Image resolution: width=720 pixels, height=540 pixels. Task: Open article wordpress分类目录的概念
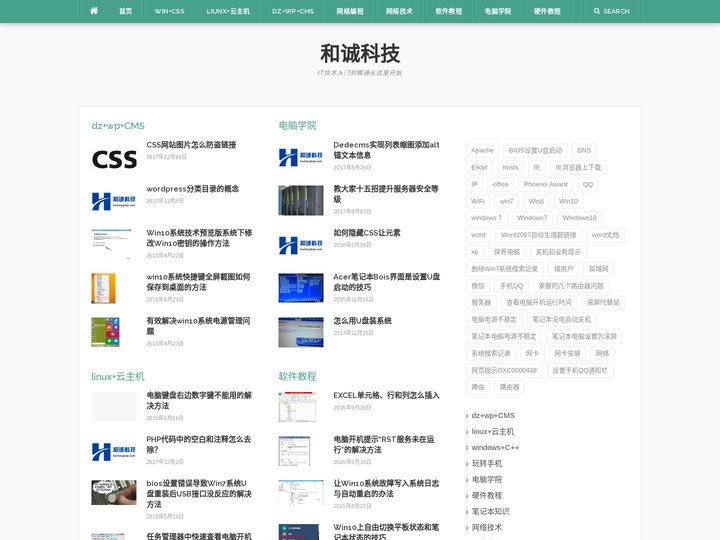point(192,189)
